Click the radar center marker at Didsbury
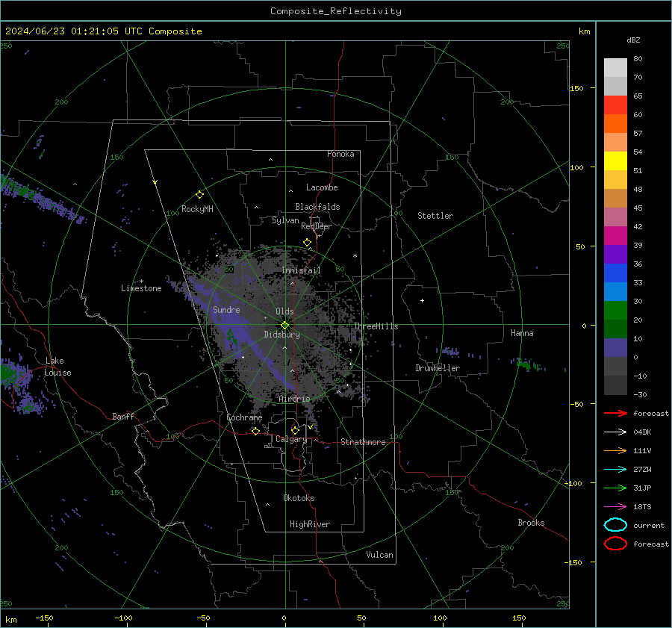Image resolution: width=672 pixels, height=628 pixels. tap(285, 326)
